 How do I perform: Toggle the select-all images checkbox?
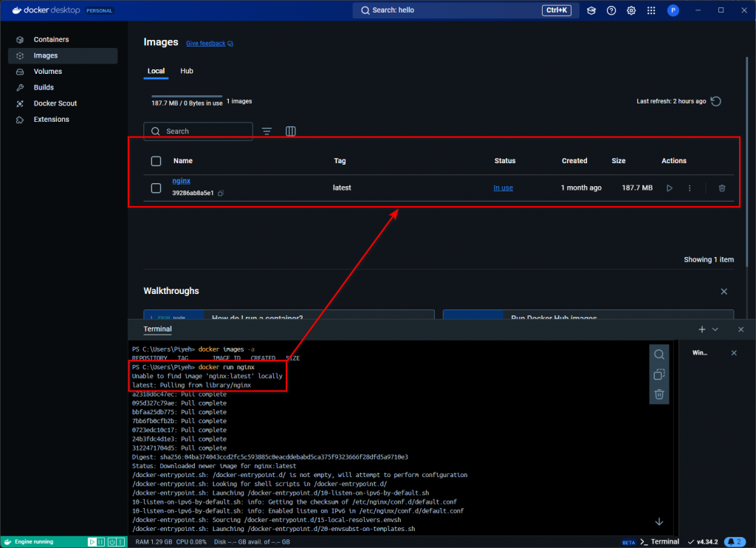(x=156, y=161)
